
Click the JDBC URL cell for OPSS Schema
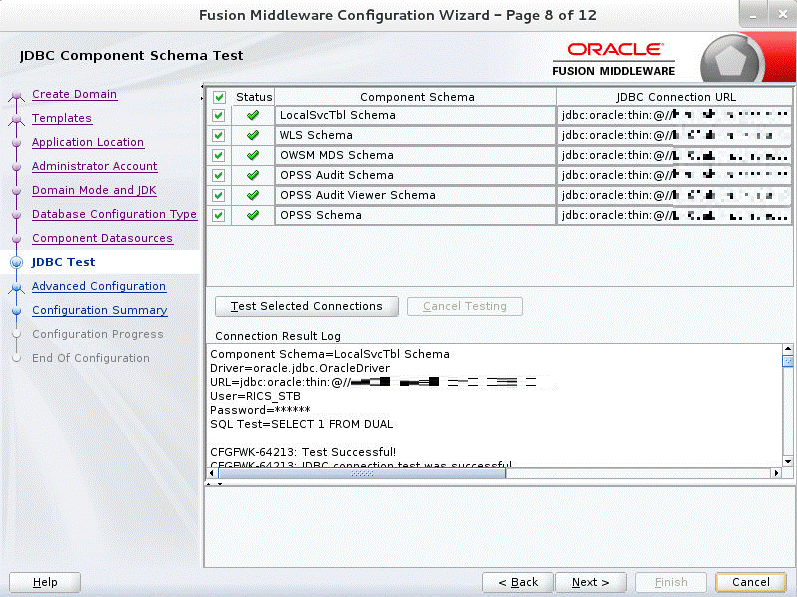(x=675, y=215)
